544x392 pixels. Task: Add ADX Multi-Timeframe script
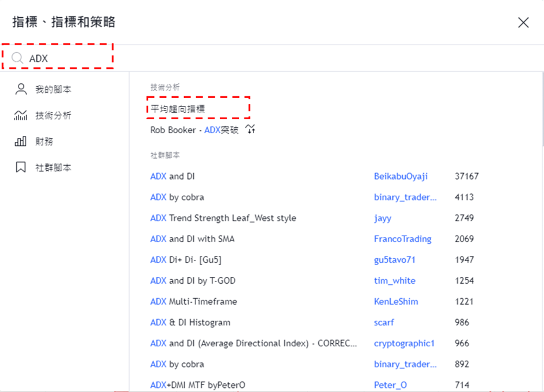tap(193, 302)
